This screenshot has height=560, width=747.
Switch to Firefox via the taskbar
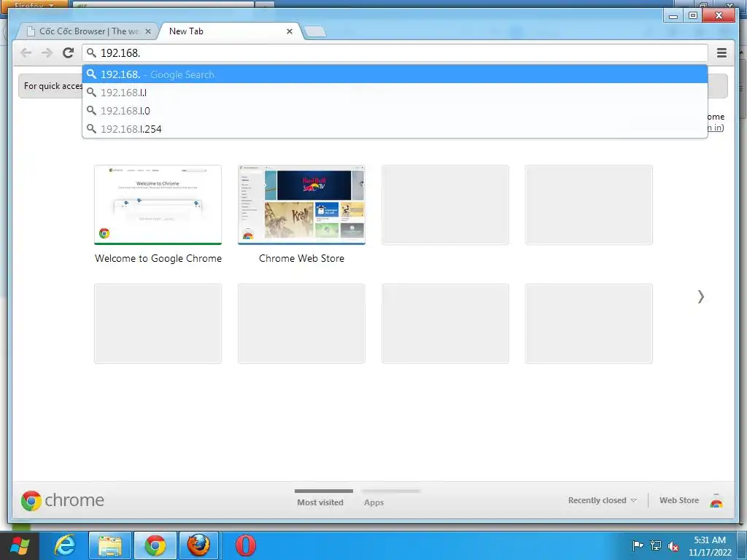coord(199,545)
